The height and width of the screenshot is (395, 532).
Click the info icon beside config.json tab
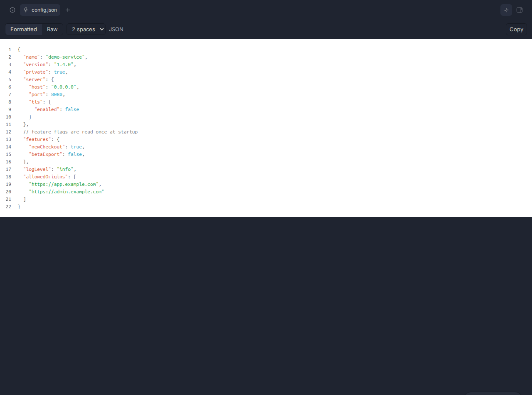(x=12, y=10)
